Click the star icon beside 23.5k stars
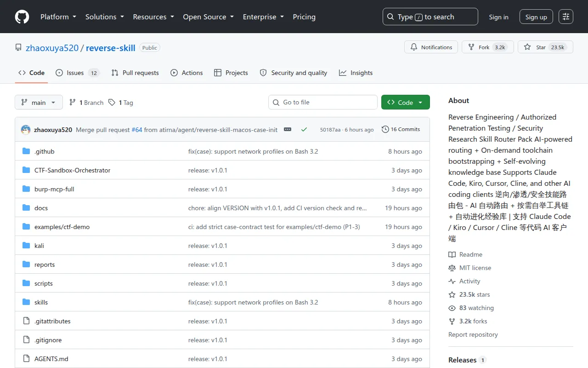588x368 pixels. coord(452,294)
